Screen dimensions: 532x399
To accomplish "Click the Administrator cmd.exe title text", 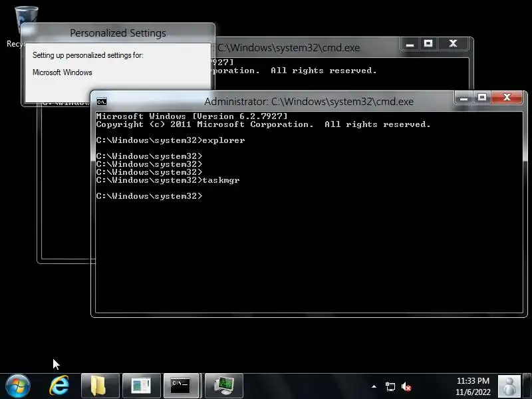I will point(309,102).
